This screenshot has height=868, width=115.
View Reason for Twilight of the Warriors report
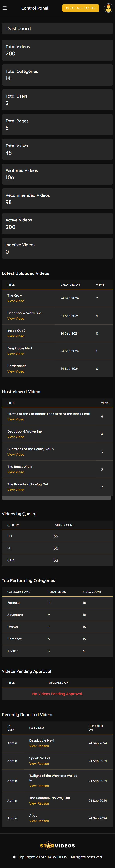[x=39, y=786]
